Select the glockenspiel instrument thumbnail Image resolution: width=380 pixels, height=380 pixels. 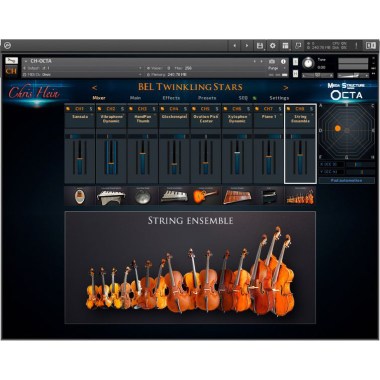coord(174,196)
